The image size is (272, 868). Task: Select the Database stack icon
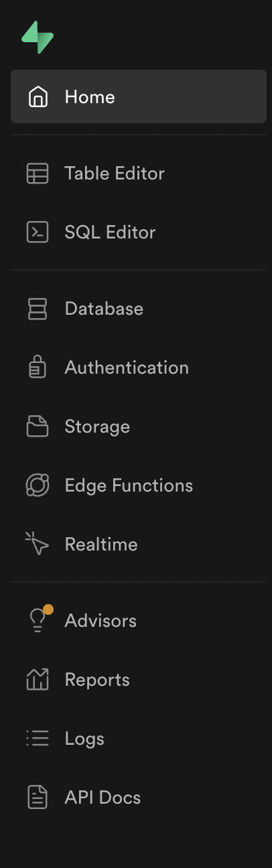(38, 309)
